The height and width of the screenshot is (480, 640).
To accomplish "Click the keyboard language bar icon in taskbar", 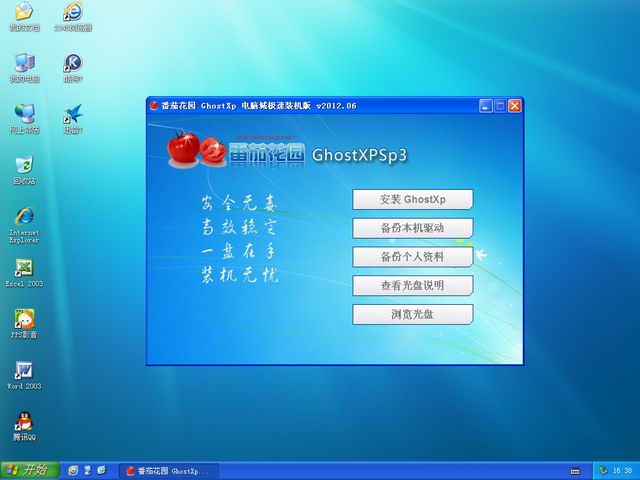I will (x=575, y=471).
